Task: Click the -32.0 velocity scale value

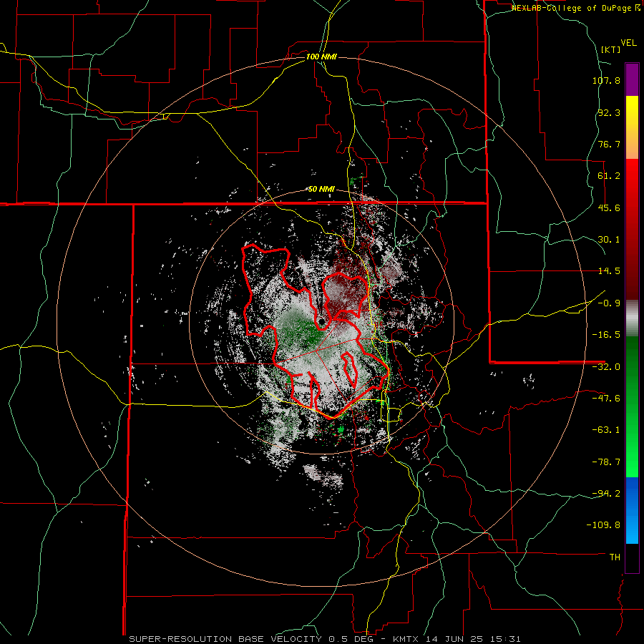Action: pyautogui.click(x=606, y=367)
